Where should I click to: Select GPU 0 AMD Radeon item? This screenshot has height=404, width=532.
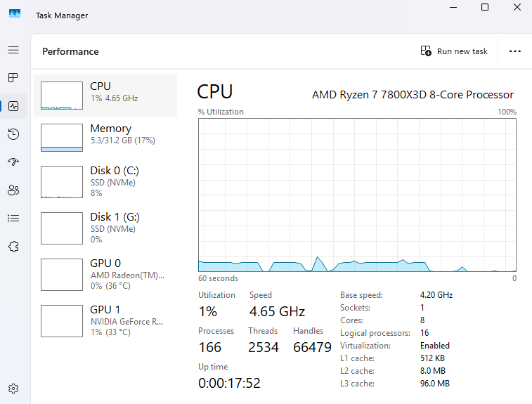(x=105, y=274)
